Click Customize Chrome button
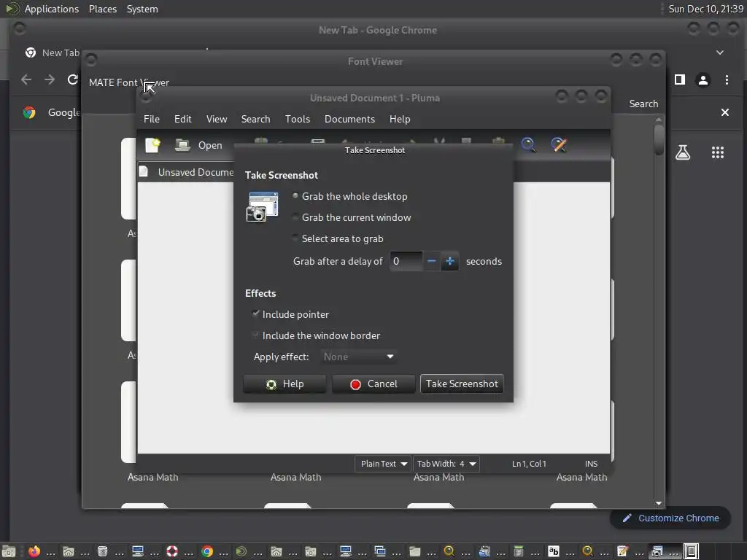 [670, 518]
